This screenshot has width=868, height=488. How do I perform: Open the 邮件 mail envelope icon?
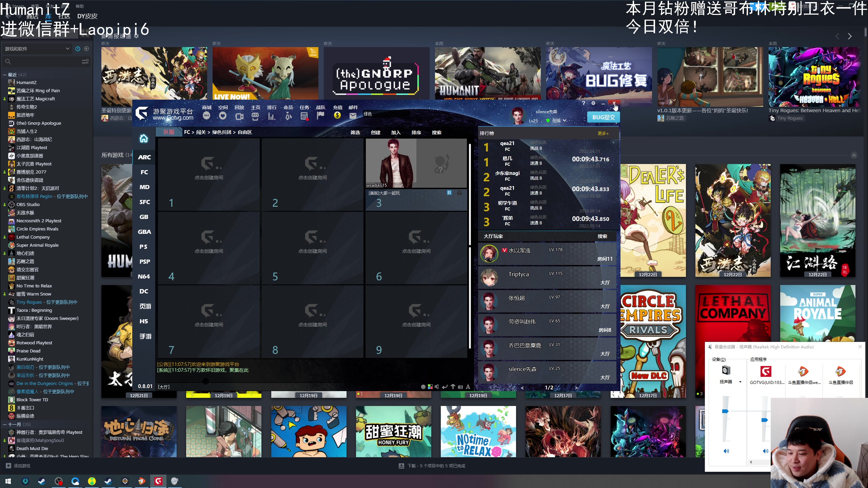point(353,116)
